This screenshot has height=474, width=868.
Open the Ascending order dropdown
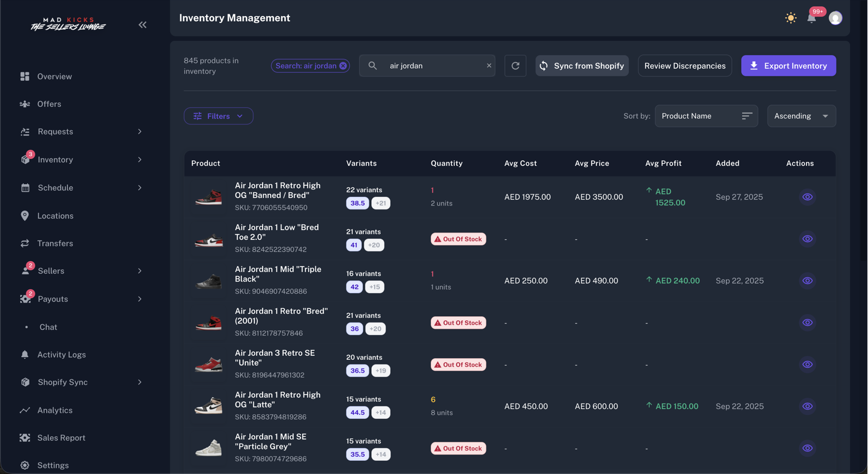[801, 116]
